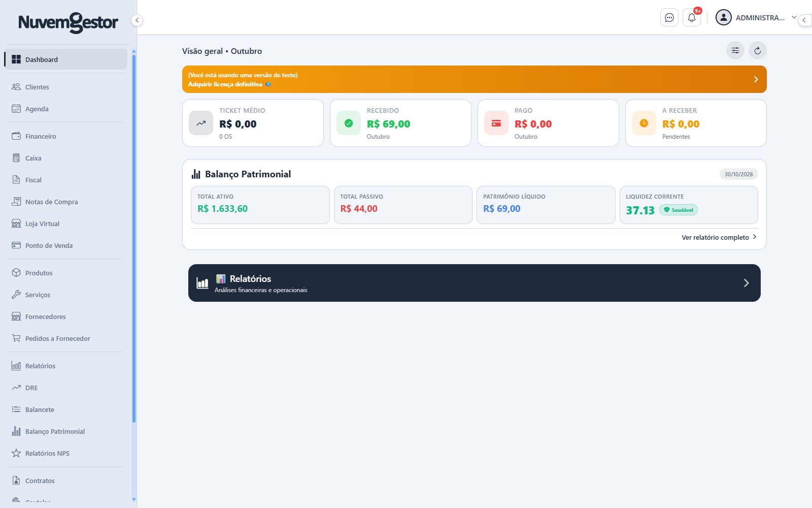Viewport: 812px width, 508px height.
Task: Click the Ticket Médio trend icon
Action: coord(201,123)
